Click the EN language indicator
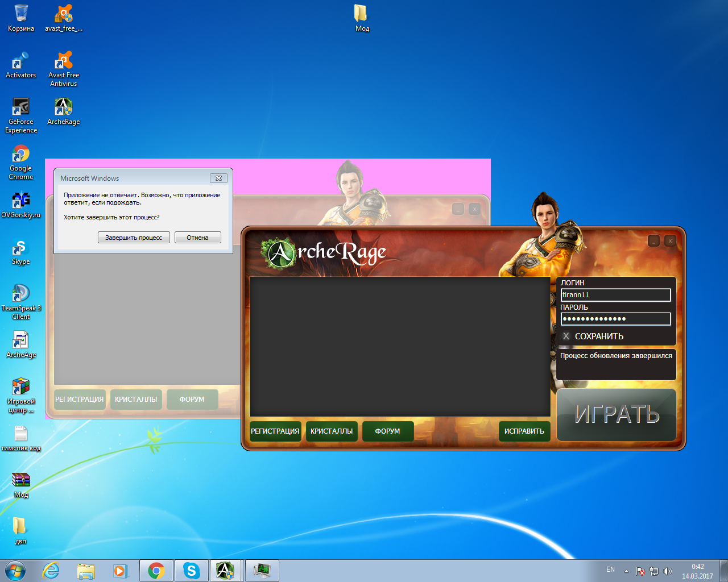The image size is (728, 582). [610, 569]
